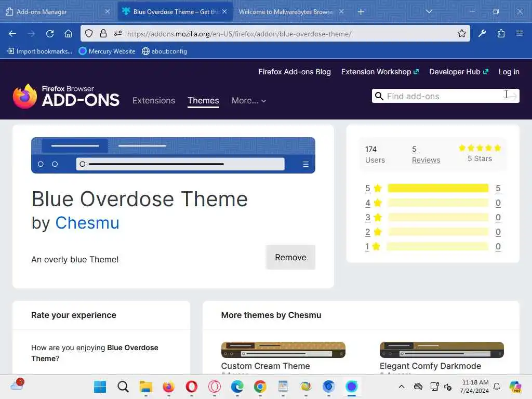
Task: Click the address bar URL
Action: tap(239, 34)
